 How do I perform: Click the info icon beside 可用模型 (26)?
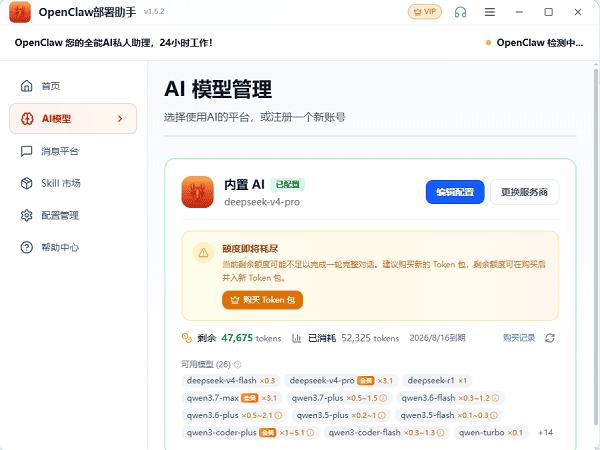click(238, 364)
